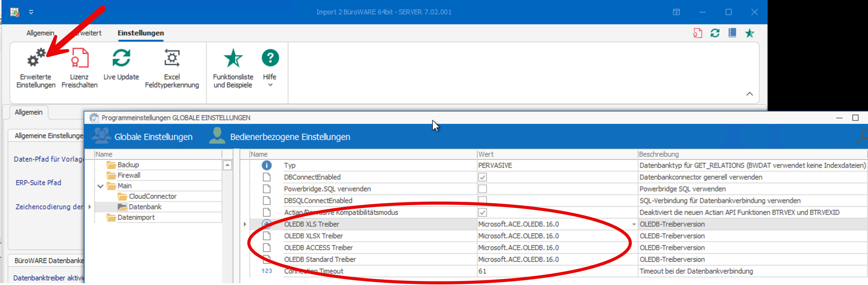The height and width of the screenshot is (285, 868).
Task: Click the Name column header of settings table
Action: [363, 154]
